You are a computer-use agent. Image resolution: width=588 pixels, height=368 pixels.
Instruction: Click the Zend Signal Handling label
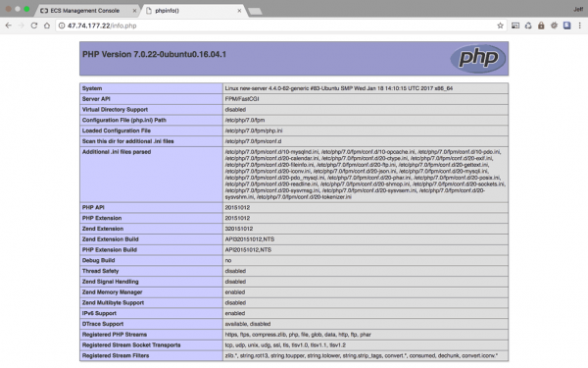(110, 282)
